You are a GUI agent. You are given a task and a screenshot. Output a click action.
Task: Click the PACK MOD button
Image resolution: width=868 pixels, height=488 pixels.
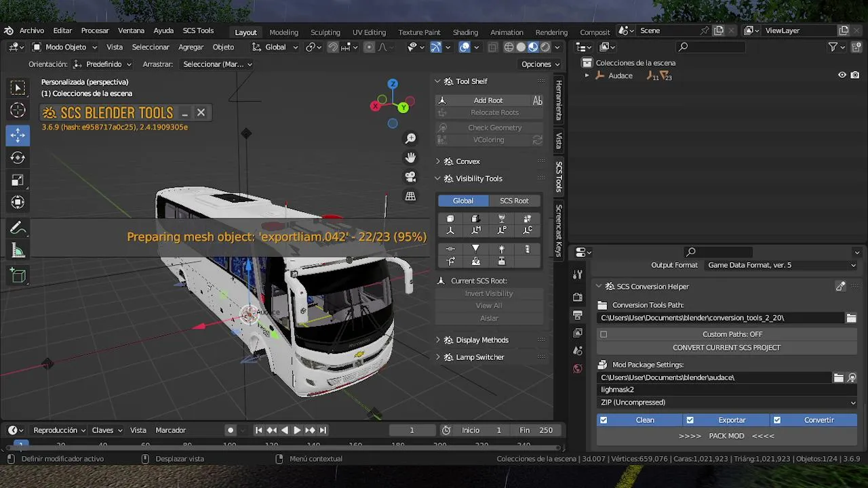pos(727,436)
